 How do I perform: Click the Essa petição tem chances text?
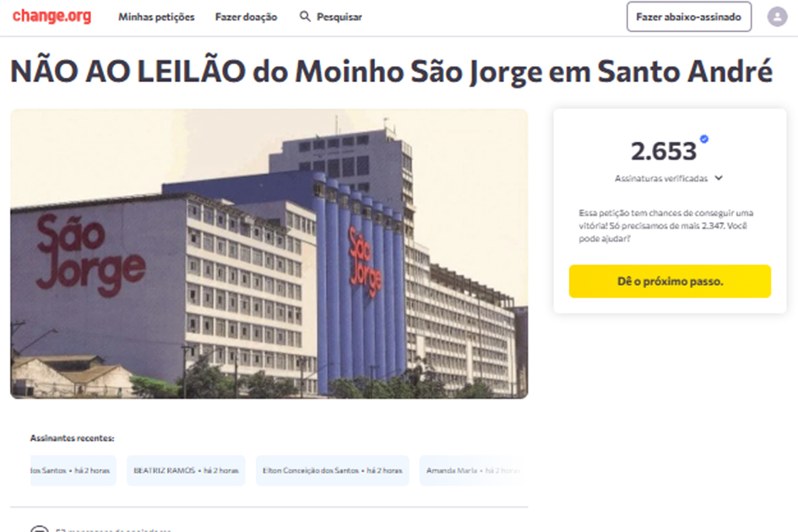(x=666, y=225)
